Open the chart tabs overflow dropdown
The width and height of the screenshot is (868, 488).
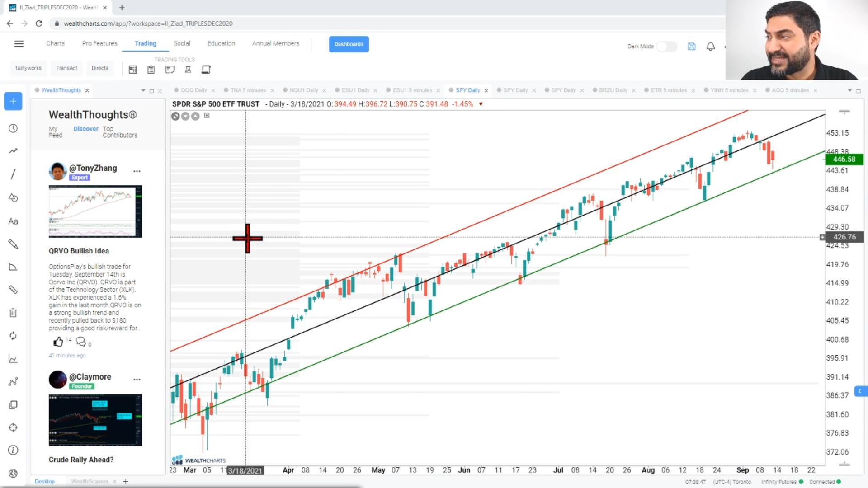point(849,91)
